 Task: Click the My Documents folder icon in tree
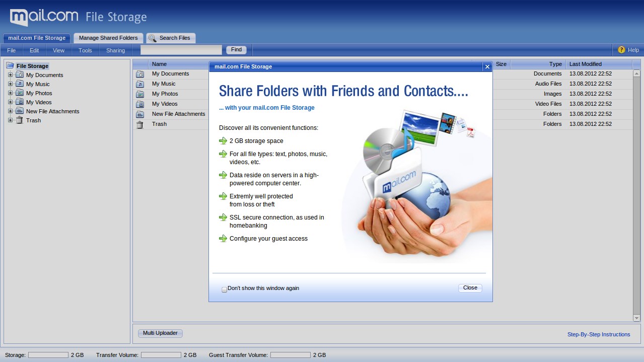pyautogui.click(x=20, y=75)
